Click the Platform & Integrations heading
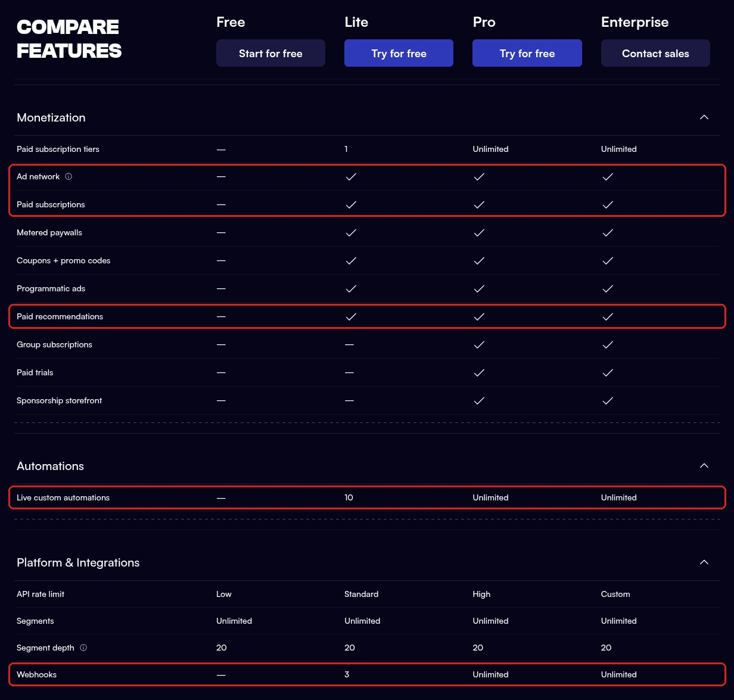This screenshot has width=734, height=700. (x=78, y=562)
